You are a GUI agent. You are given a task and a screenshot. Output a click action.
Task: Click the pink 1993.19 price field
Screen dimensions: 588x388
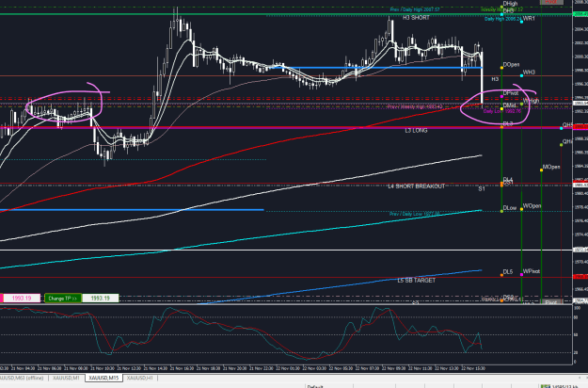coord(22,299)
